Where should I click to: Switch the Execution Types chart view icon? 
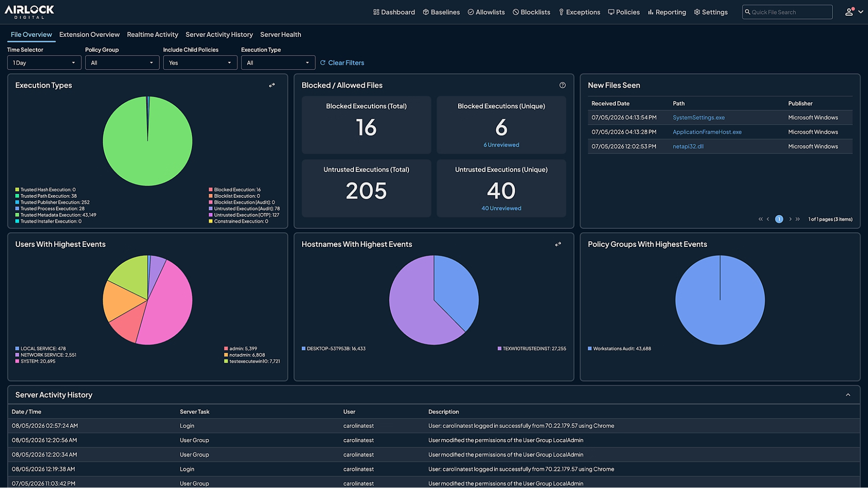pos(272,85)
